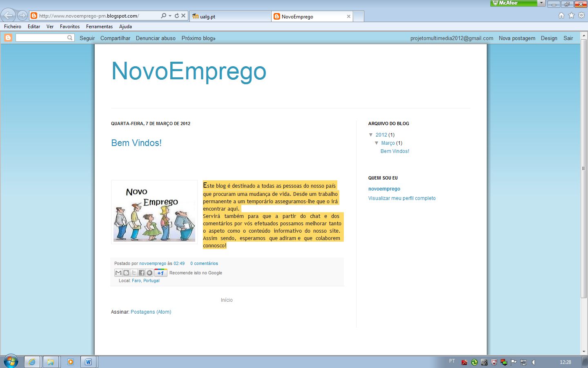Open the McAfee toolbar dropdown arrow
The height and width of the screenshot is (368, 588).
click(x=541, y=3)
